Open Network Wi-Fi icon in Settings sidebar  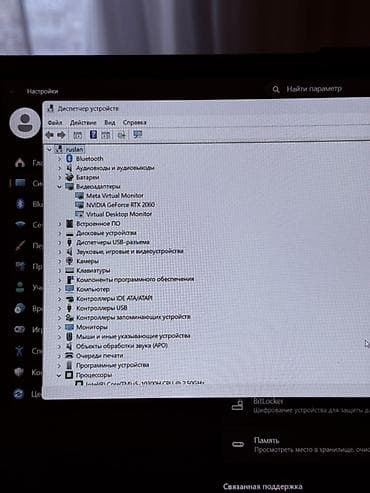[20, 224]
